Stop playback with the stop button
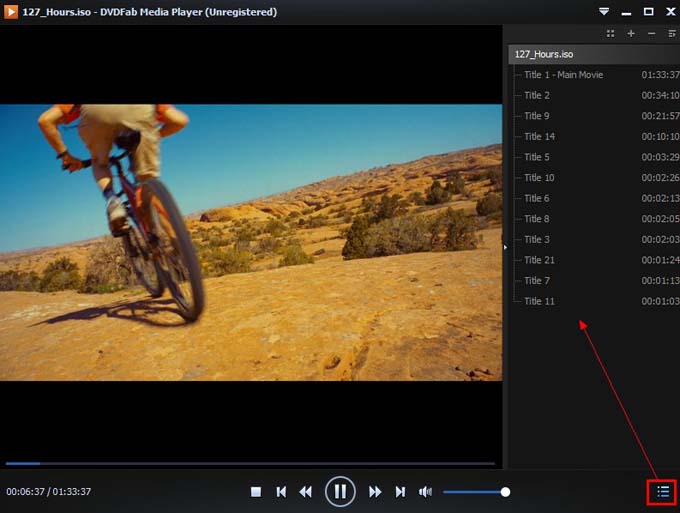The image size is (680, 513). (256, 492)
